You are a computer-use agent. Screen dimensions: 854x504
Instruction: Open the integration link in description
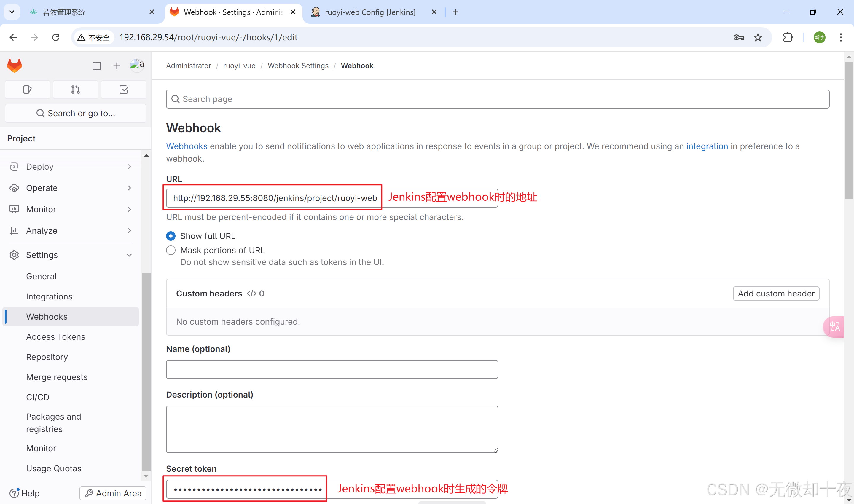(707, 146)
